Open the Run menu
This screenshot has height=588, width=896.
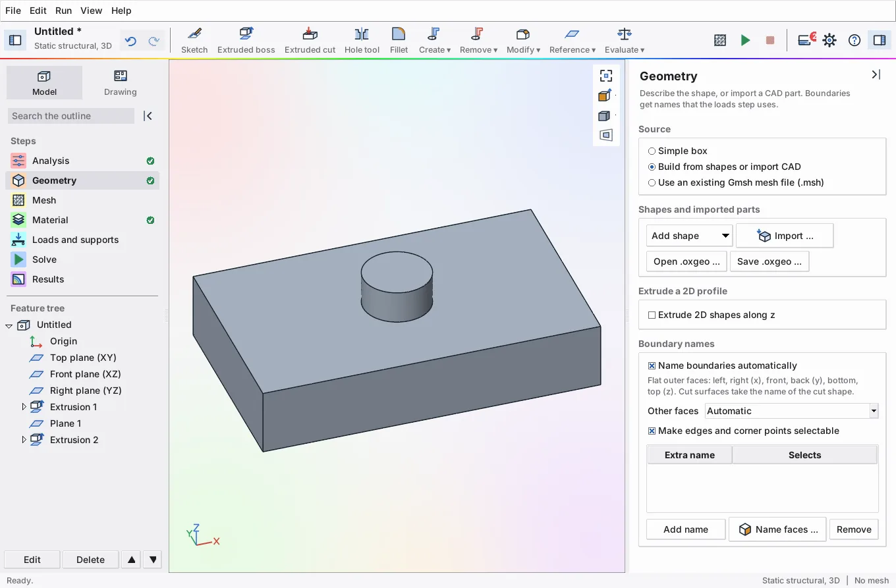63,11
